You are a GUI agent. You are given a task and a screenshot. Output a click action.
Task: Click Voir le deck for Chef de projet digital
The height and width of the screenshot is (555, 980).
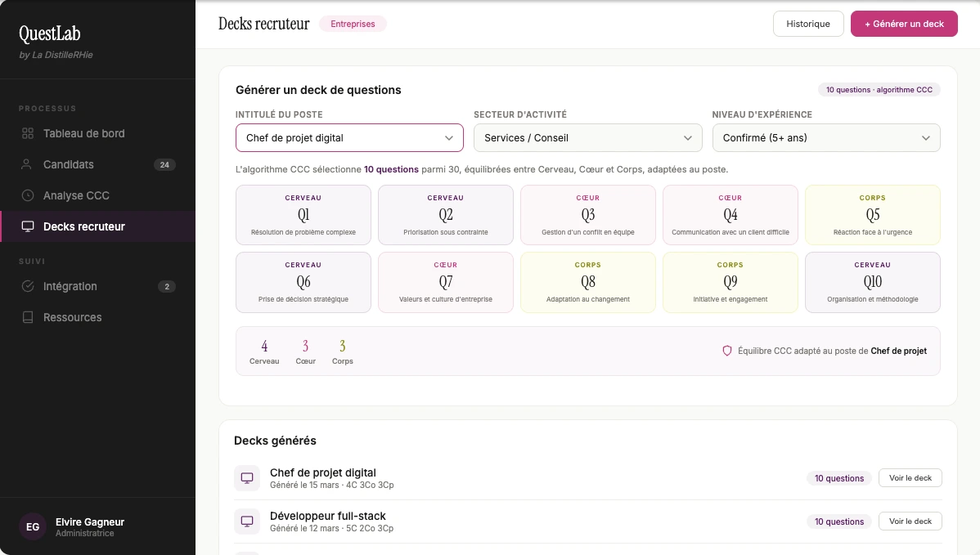[x=910, y=478]
